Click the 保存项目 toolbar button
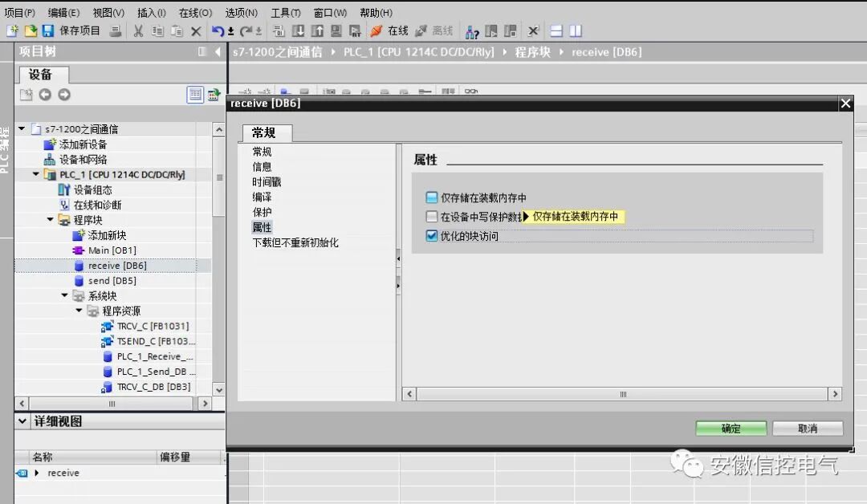The height and width of the screenshot is (504, 867). (x=79, y=31)
